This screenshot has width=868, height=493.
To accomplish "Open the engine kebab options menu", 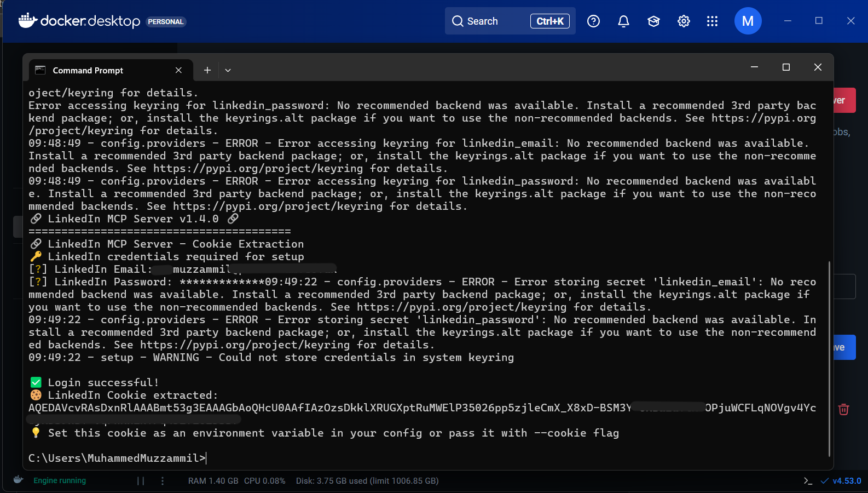I will click(x=163, y=481).
